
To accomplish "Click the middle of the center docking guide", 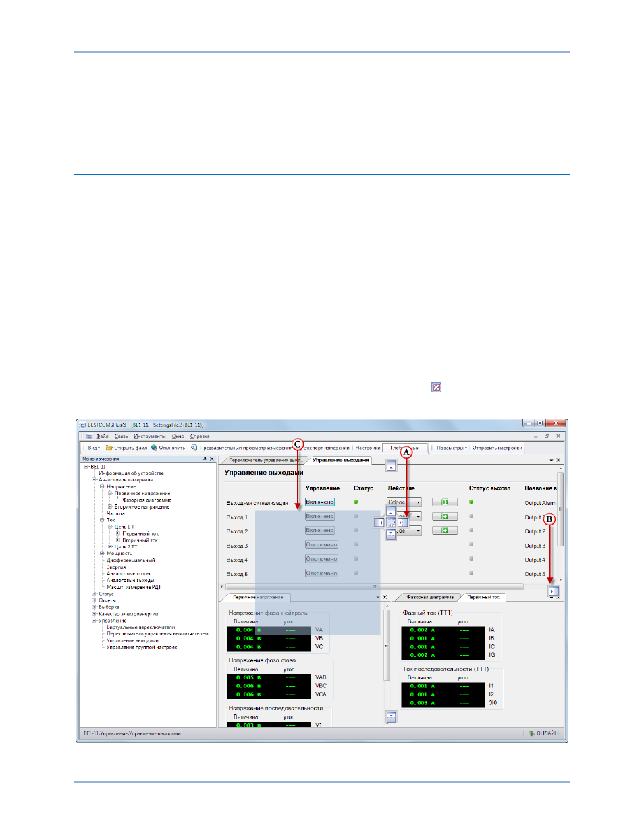I will (x=391, y=523).
